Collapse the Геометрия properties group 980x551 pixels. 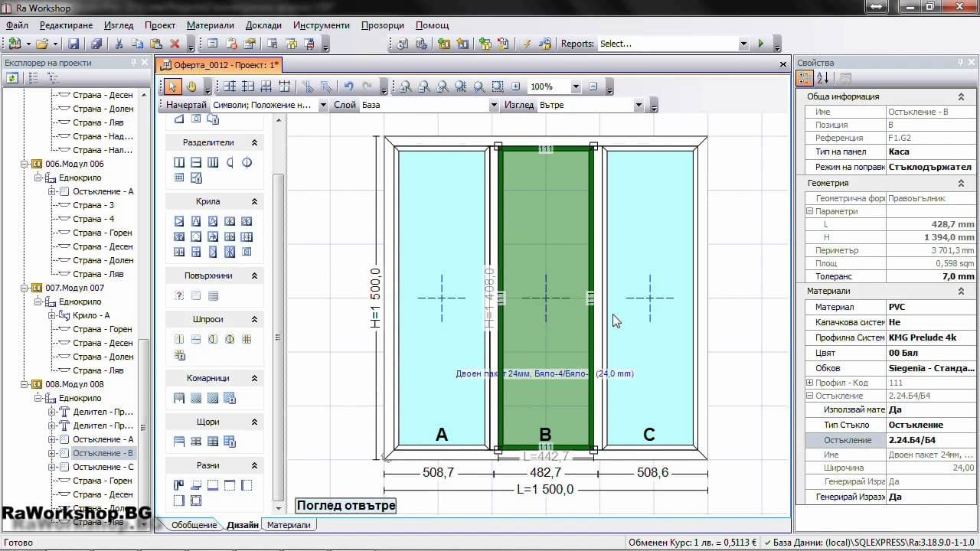[x=961, y=184]
